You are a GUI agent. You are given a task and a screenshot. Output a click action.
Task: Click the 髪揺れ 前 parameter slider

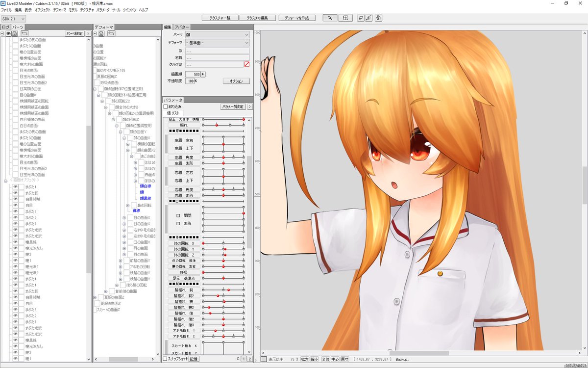click(223, 290)
